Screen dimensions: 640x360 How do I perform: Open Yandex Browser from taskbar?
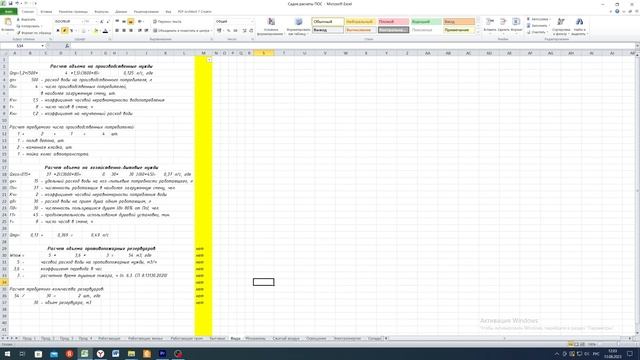[100, 354]
